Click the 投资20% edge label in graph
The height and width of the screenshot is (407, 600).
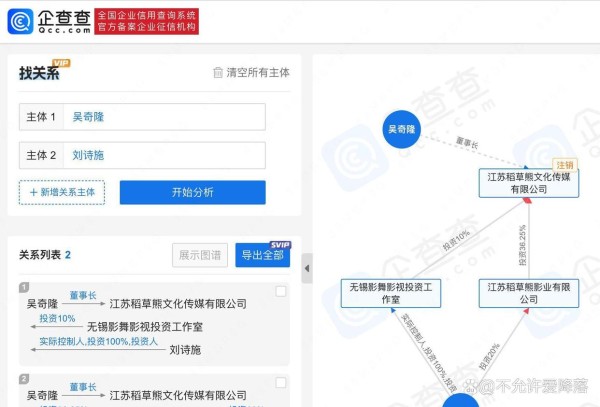pyautogui.click(x=489, y=357)
